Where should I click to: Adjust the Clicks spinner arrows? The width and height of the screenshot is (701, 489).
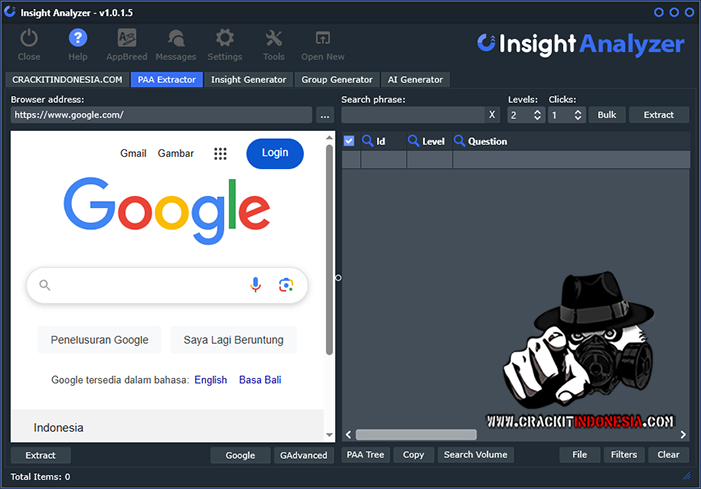coord(579,115)
